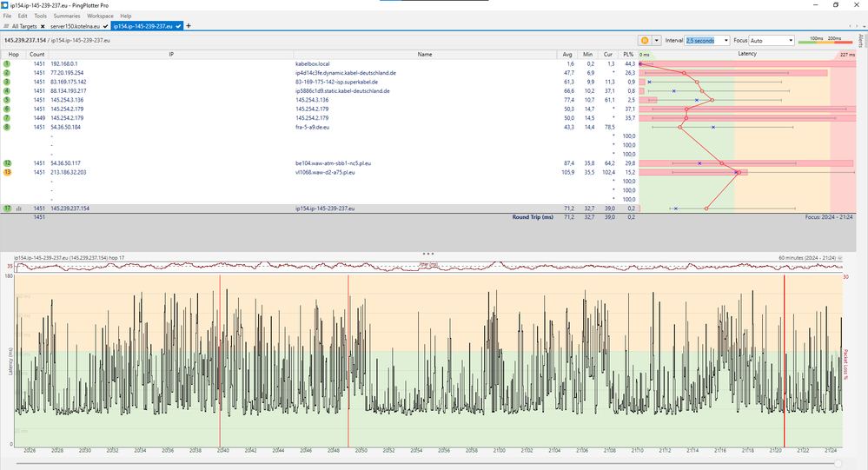Click the three-dot panel divider handle

pos(427,254)
